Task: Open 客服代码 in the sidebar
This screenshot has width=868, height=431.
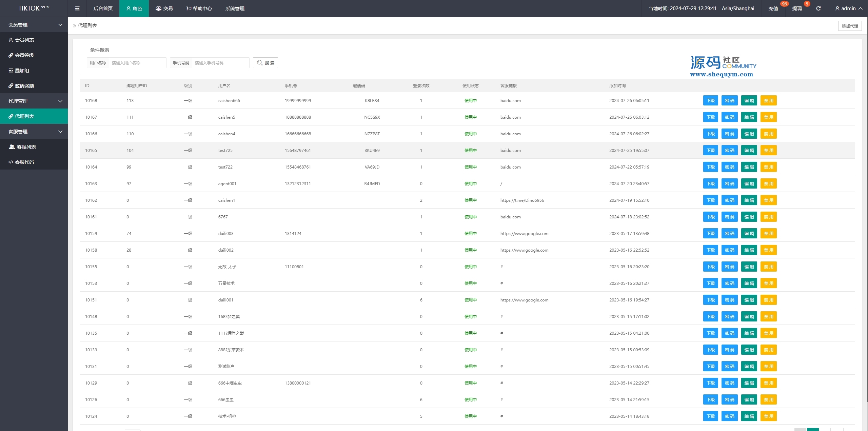Action: click(x=34, y=162)
